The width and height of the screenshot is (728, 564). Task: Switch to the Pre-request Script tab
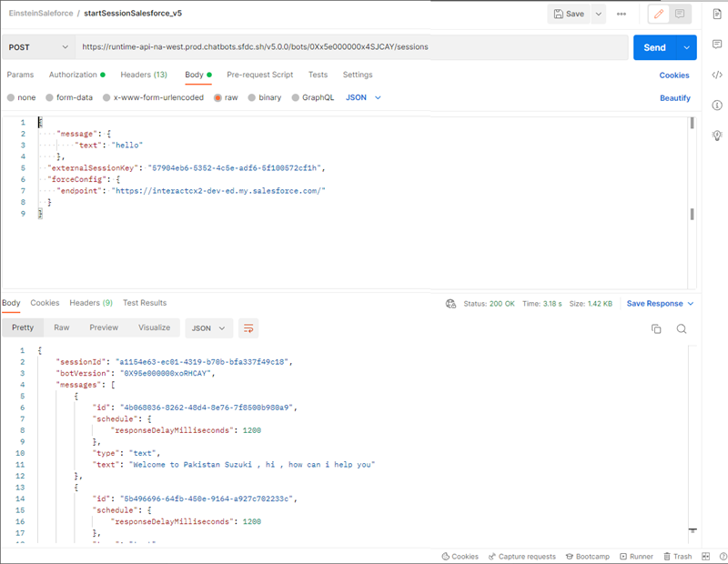point(259,75)
